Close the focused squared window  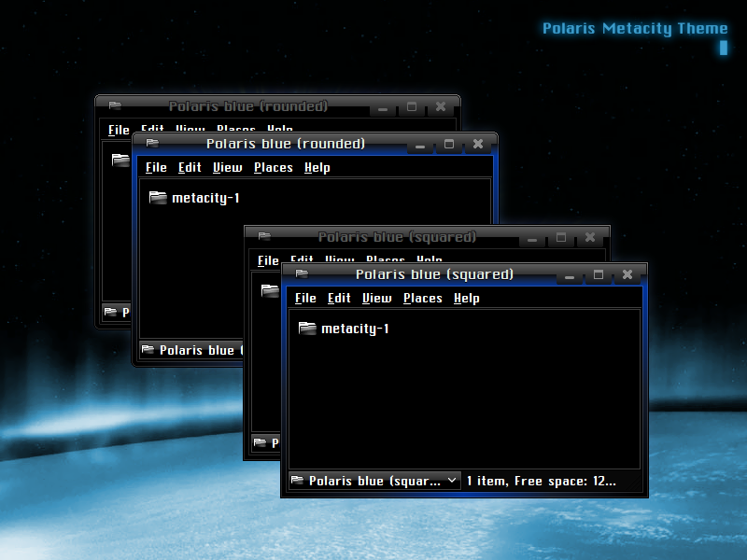coord(627,274)
